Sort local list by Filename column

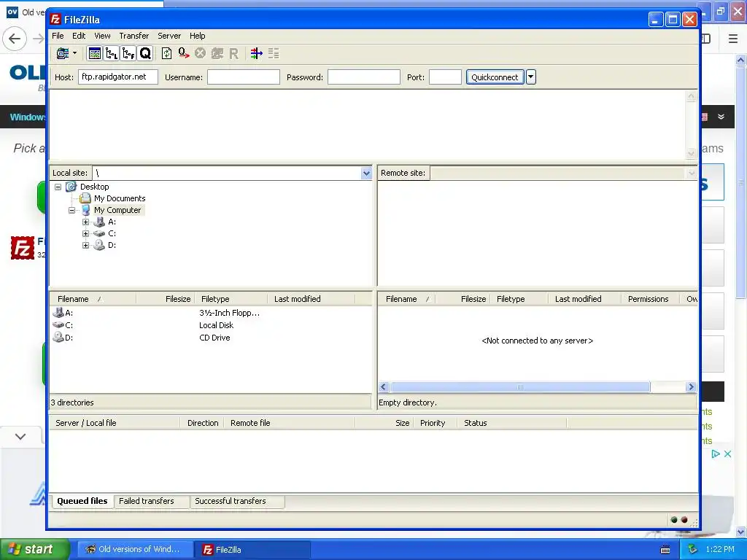93,299
